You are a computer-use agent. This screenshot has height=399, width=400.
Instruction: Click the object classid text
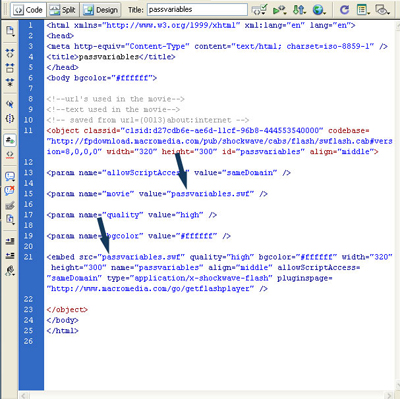[x=185, y=131]
